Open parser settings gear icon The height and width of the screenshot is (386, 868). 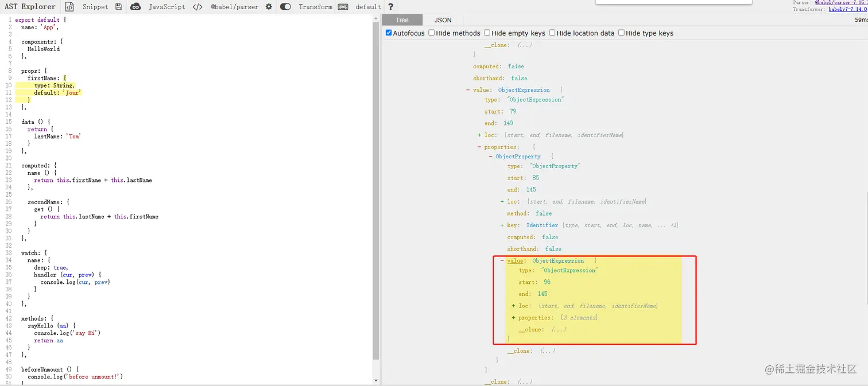[x=269, y=7]
